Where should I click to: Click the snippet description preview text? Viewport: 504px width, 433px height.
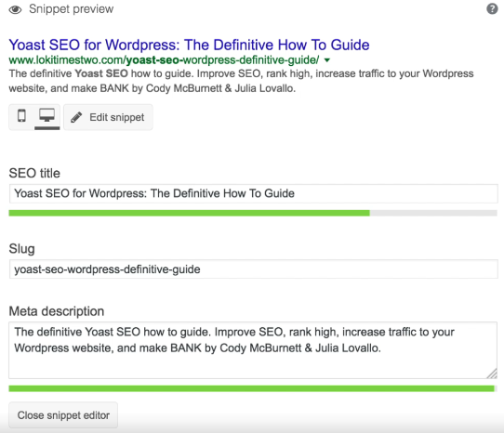coord(241,81)
